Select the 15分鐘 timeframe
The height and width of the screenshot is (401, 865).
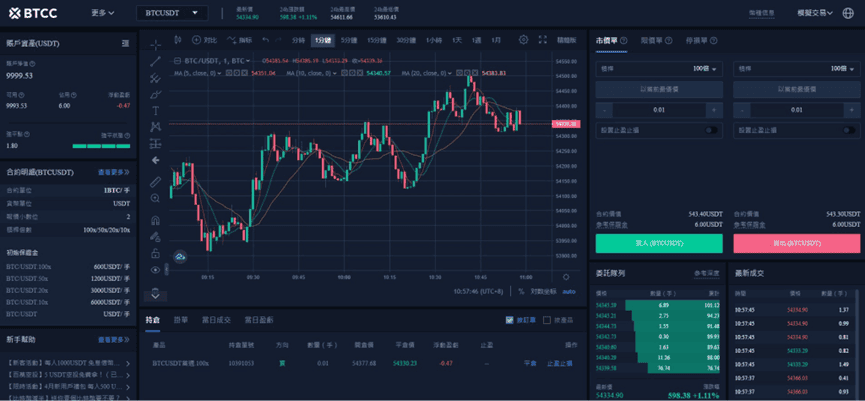click(377, 40)
